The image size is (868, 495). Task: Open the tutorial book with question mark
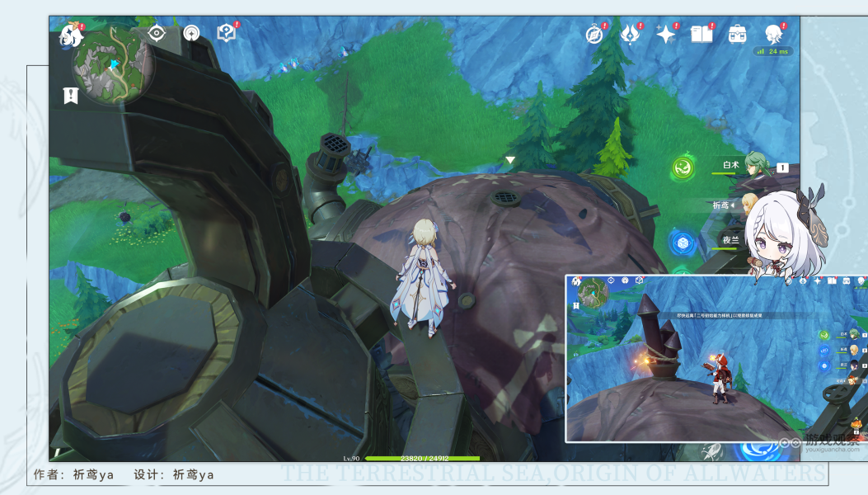(227, 33)
